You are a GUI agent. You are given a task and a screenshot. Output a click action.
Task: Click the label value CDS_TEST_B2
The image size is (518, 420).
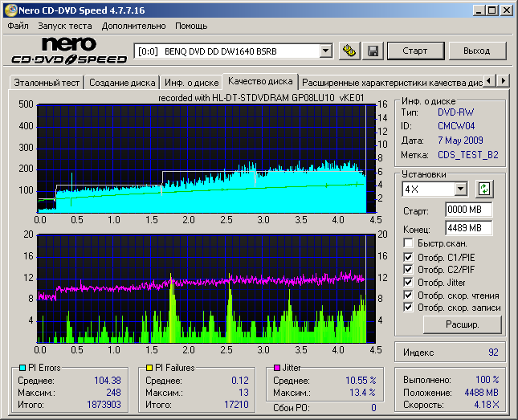tap(467, 155)
